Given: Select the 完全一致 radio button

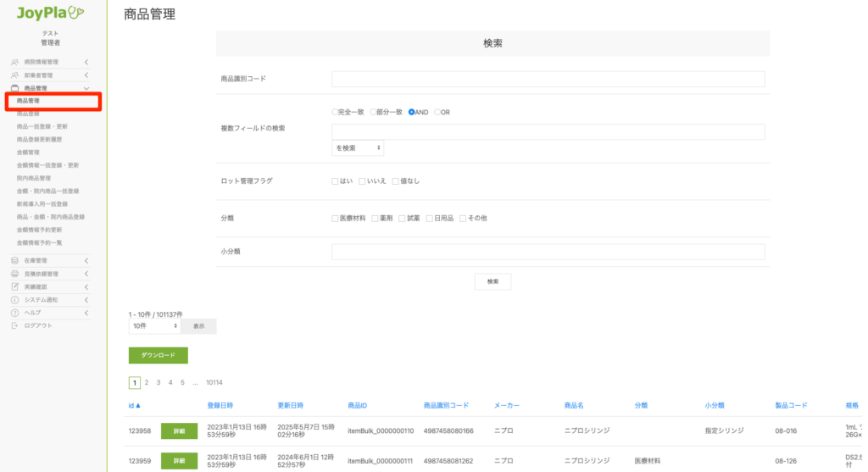Looking at the screenshot, I should 335,112.
